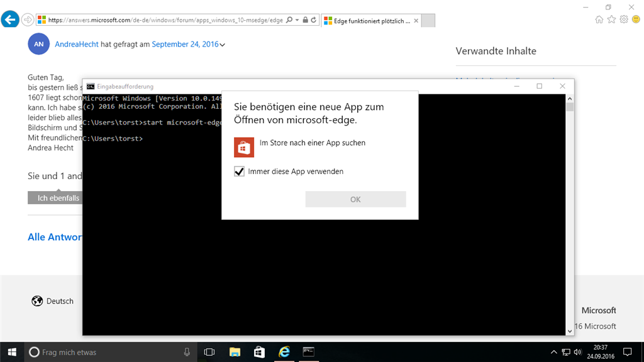Click the Cortana microphone icon
The image size is (644, 362).
[187, 352]
